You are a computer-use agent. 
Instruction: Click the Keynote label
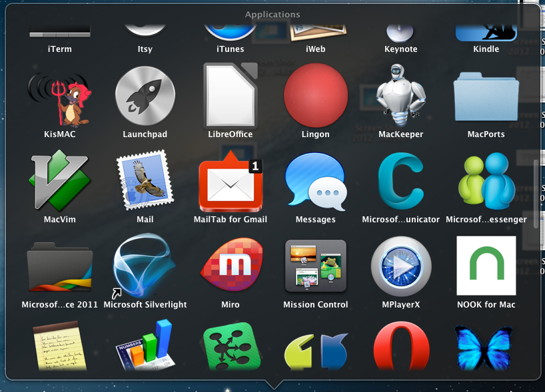pos(401,49)
